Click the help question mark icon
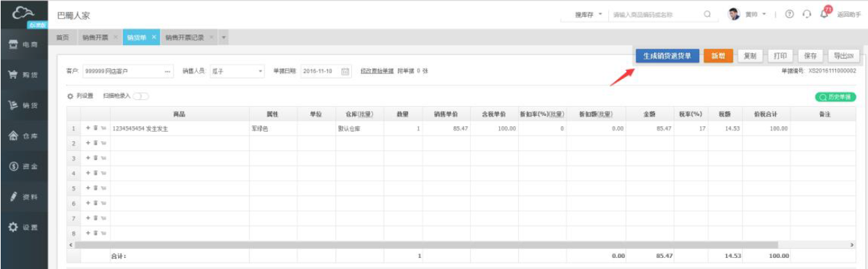Image resolution: width=868 pixels, height=269 pixels. coord(790,15)
